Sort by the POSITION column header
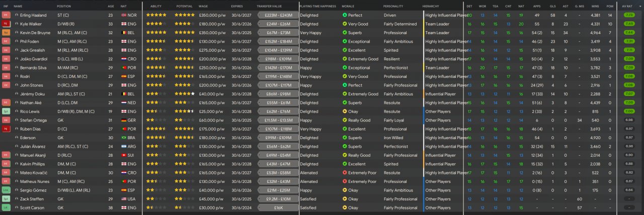 pos(64,6)
